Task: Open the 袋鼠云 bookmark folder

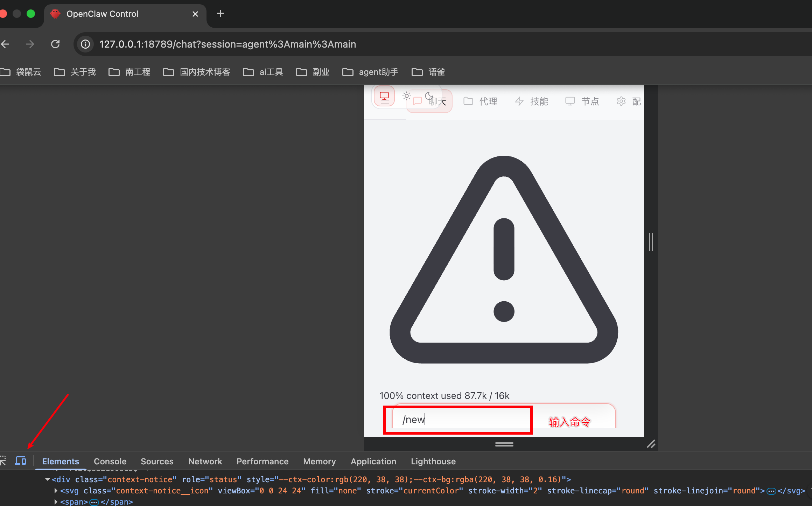Action: pyautogui.click(x=21, y=72)
